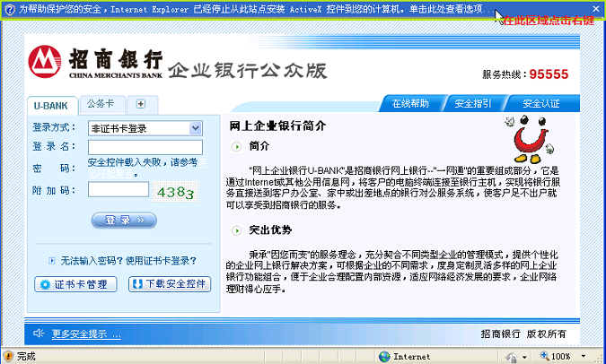Screen dimensions: 606x364
Task: Click the 网上企业银行简介 heading
Action: [278, 126]
